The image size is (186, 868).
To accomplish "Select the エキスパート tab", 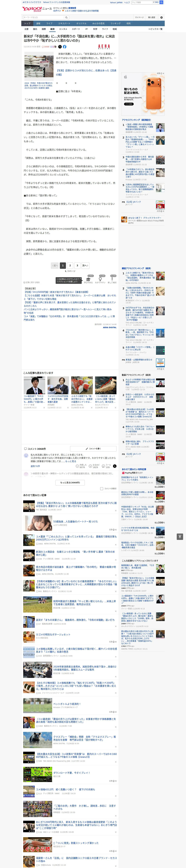I will [64, 23].
